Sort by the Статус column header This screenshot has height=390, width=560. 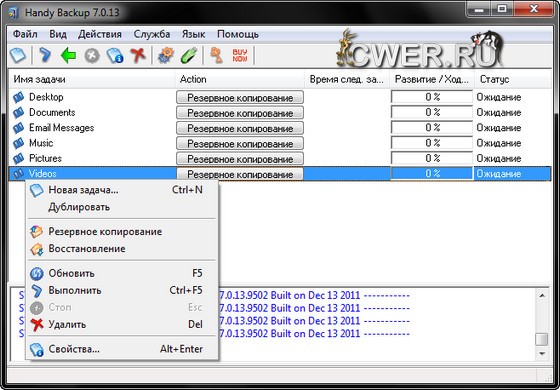(513, 79)
